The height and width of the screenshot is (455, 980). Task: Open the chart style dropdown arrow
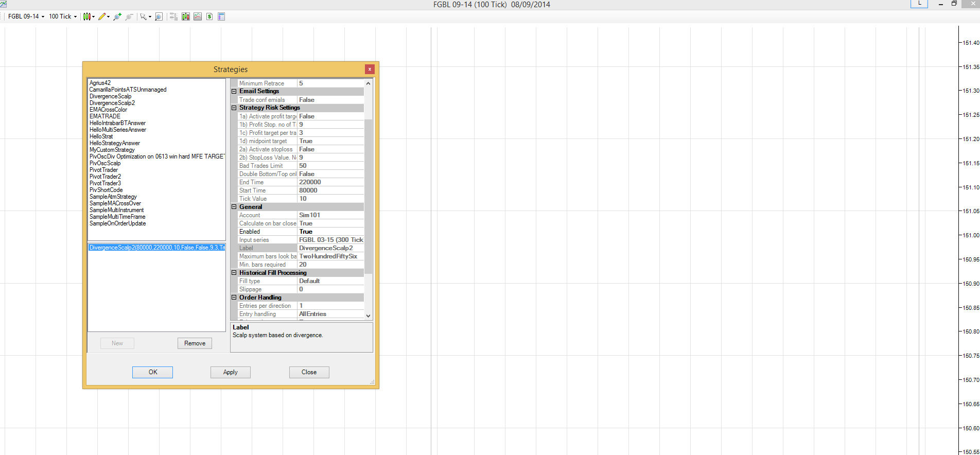click(93, 16)
